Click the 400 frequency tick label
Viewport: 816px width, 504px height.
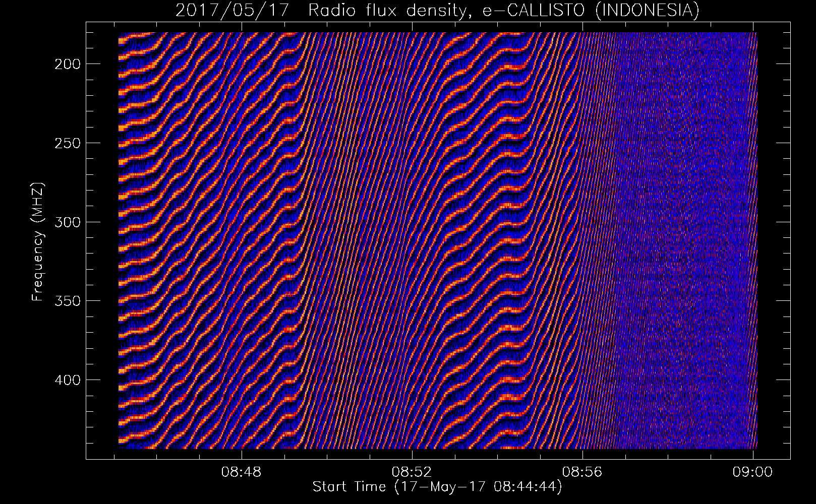pyautogui.click(x=68, y=380)
